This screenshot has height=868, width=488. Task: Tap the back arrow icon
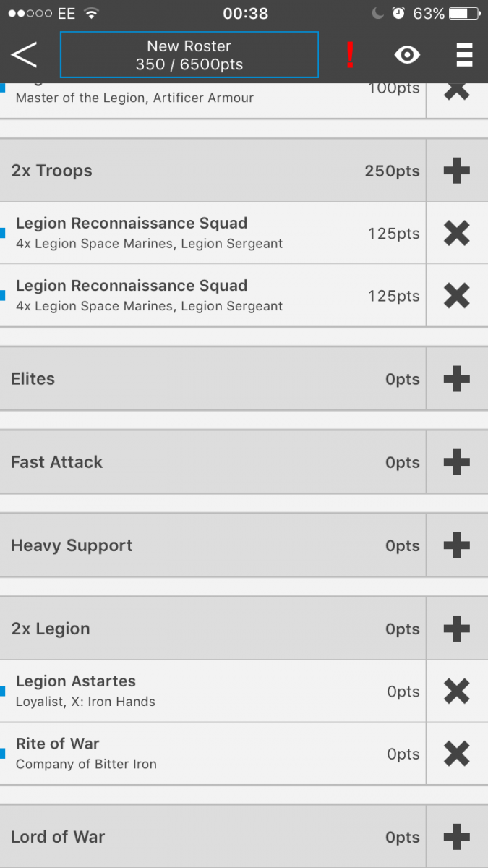[24, 55]
